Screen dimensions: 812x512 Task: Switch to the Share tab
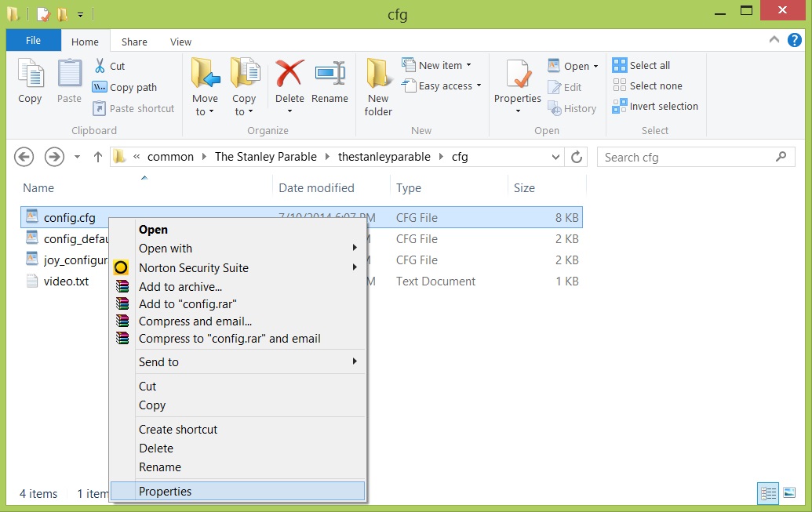pos(134,42)
